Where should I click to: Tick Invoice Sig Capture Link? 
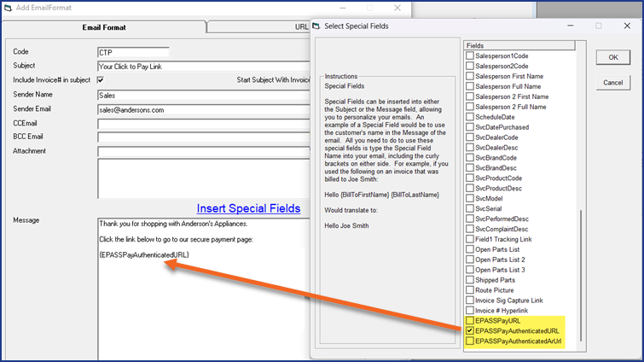pos(470,300)
